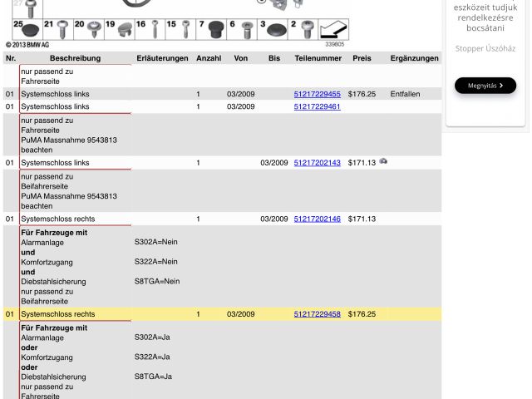Open the 51217202146 part number link
This screenshot has height=399, width=532.
317,219
